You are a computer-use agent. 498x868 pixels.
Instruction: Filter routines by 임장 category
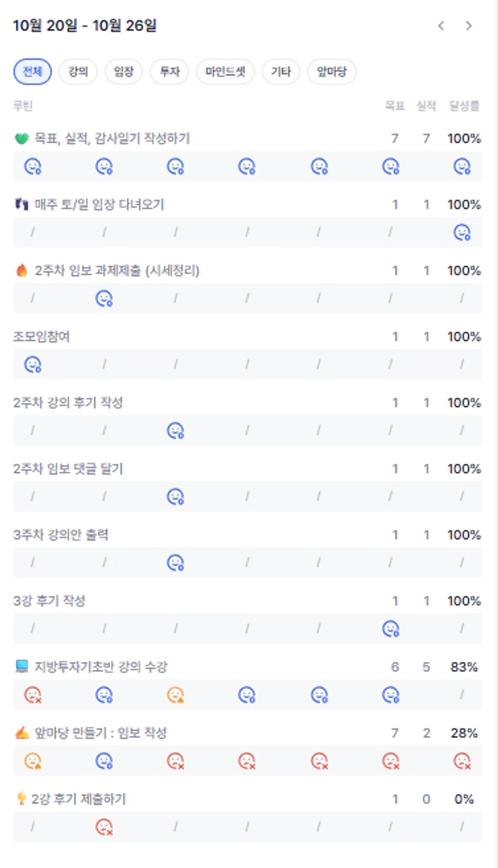pyautogui.click(x=123, y=72)
